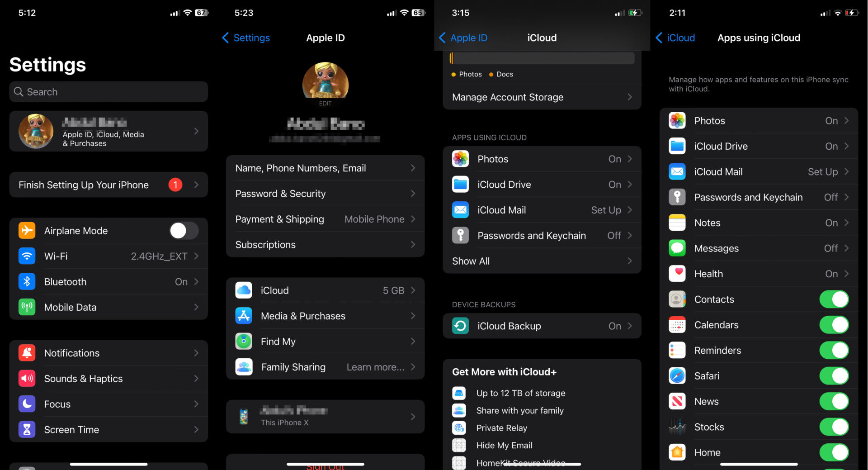Tap the iCloud cloud icon in Apple ID
This screenshot has width=868, height=470.
[x=244, y=290]
